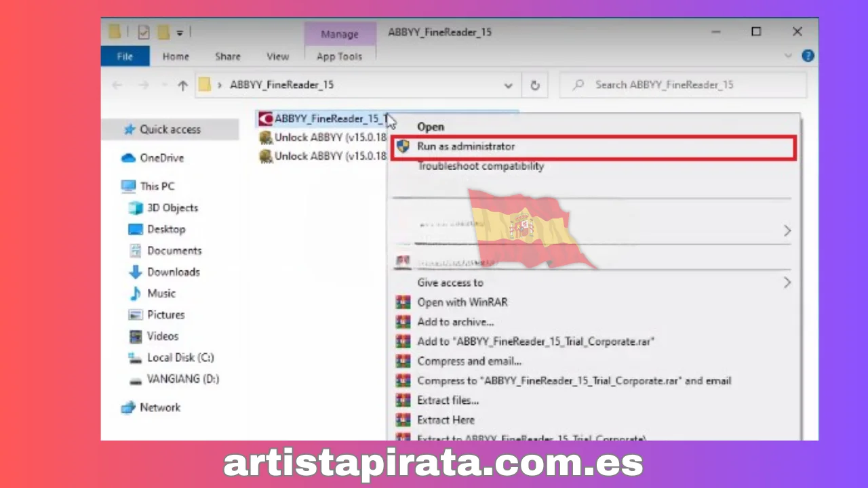Go back with the Back arrow
This screenshot has width=868, height=488.
[117, 85]
